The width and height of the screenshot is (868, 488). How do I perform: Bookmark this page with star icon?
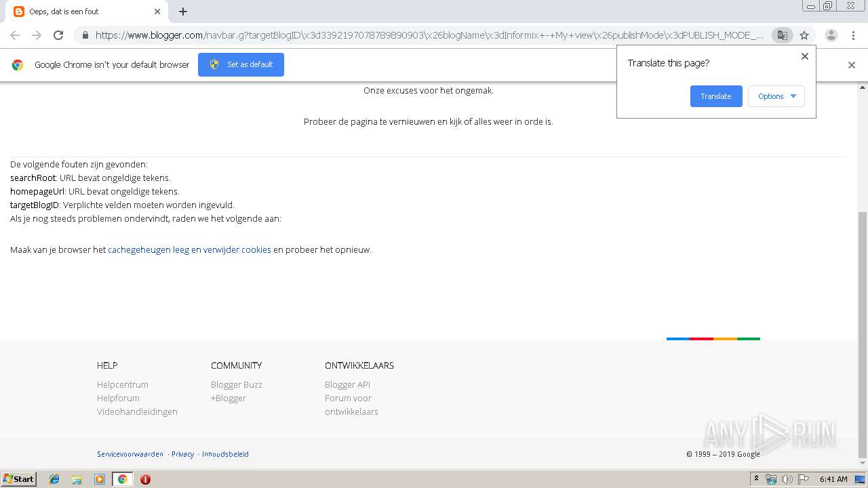coord(804,35)
